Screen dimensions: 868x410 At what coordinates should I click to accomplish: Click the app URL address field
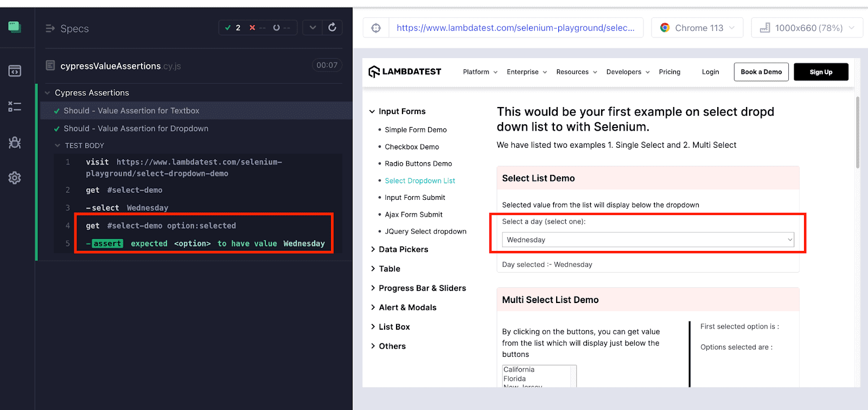[515, 28]
